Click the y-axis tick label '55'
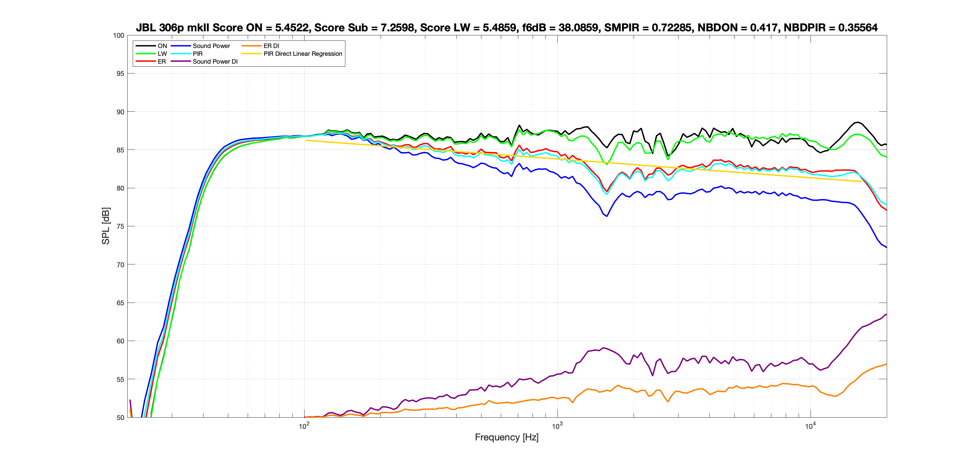980x469 pixels. click(120, 379)
